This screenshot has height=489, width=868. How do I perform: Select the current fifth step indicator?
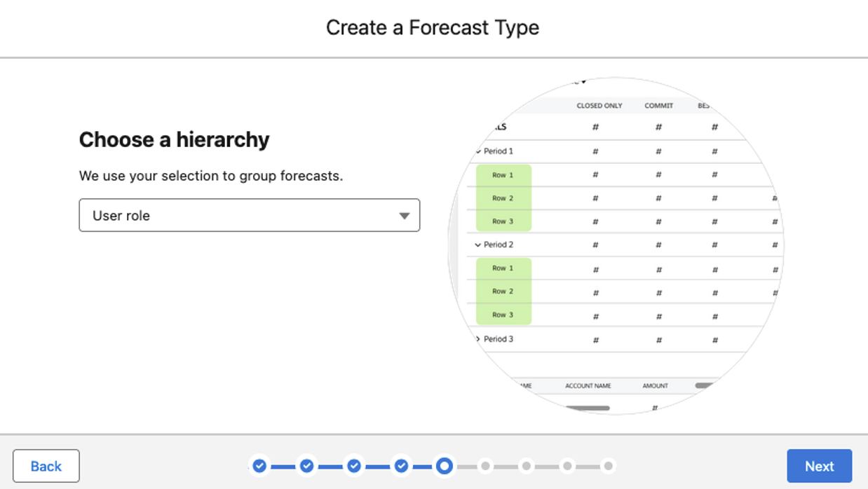click(x=444, y=466)
